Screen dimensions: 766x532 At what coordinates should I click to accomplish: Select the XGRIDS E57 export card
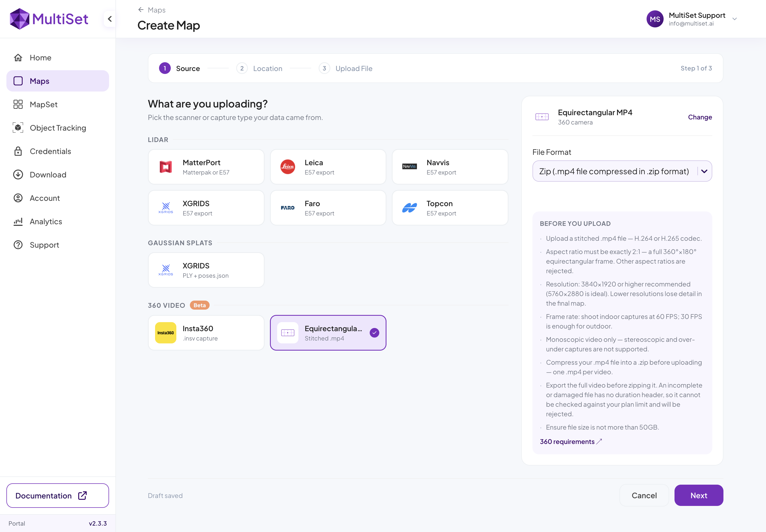tap(206, 208)
